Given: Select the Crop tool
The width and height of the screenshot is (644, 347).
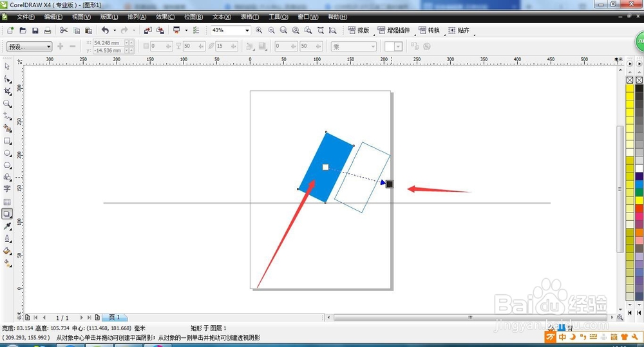Looking at the screenshot, I should coord(7,91).
